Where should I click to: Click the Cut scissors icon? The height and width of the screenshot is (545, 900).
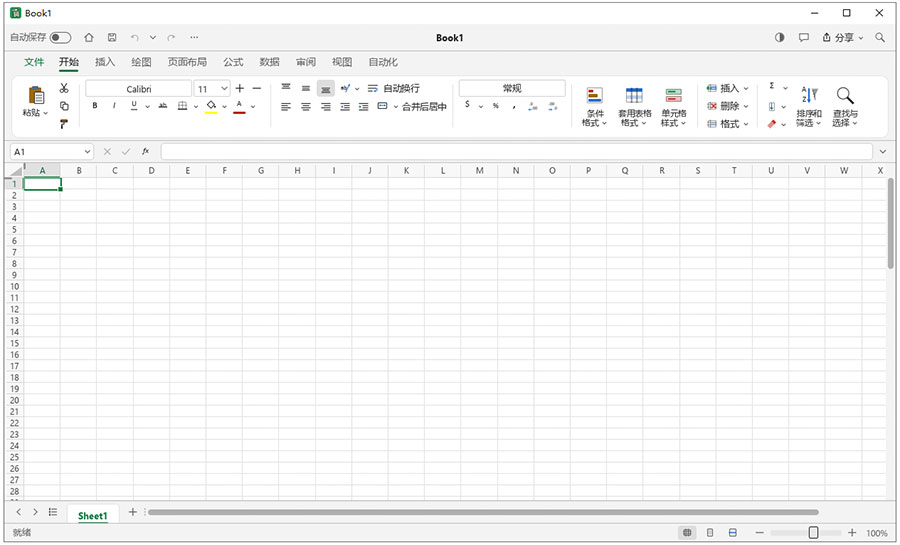64,88
